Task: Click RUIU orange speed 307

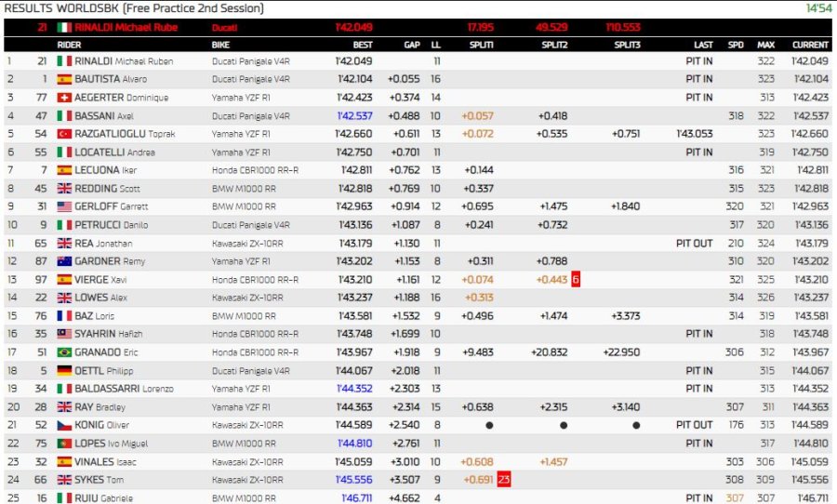Action: click(735, 497)
